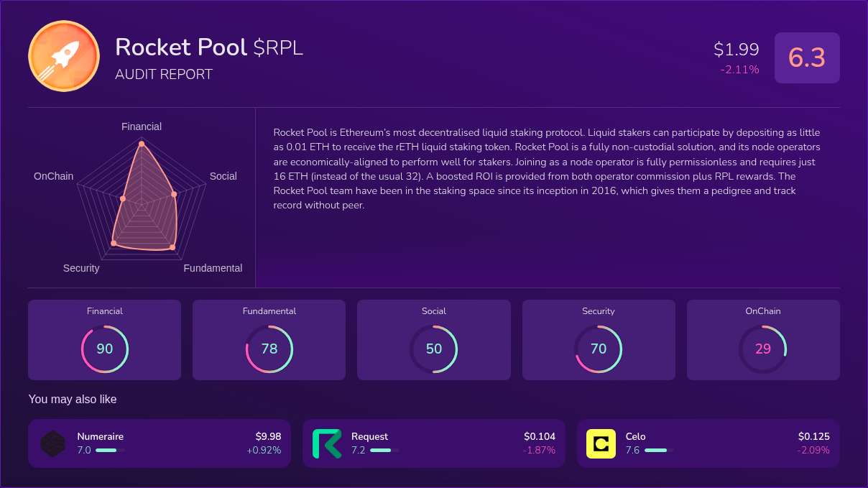Expand the Celo recommendation card
The width and height of the screenshot is (868, 488).
point(708,443)
